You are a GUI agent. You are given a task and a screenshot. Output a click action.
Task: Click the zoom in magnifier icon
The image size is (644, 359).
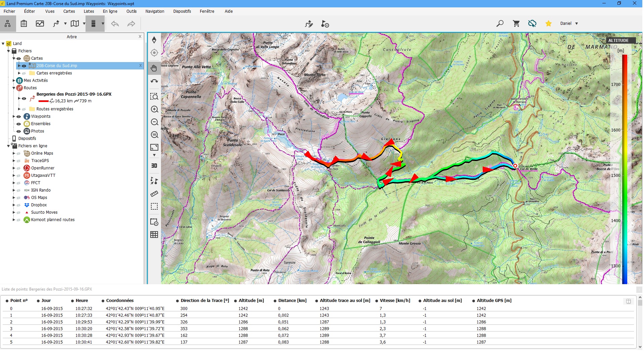coord(154,109)
